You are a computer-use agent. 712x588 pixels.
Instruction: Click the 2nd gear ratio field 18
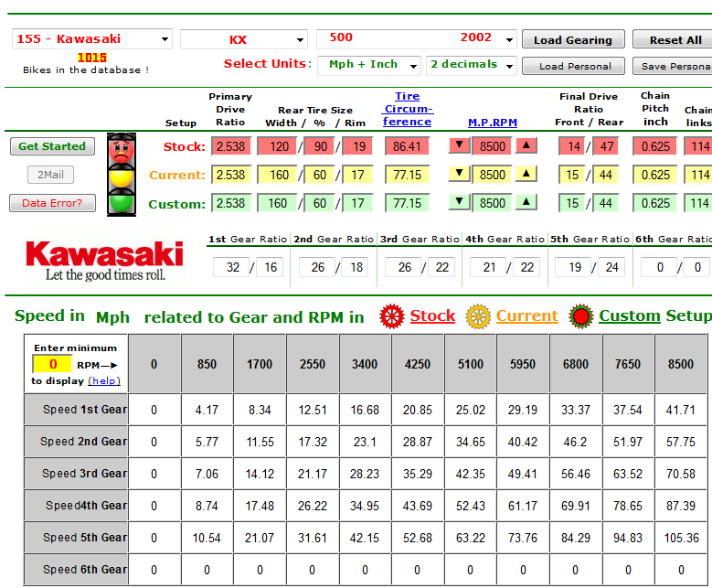pos(356,267)
